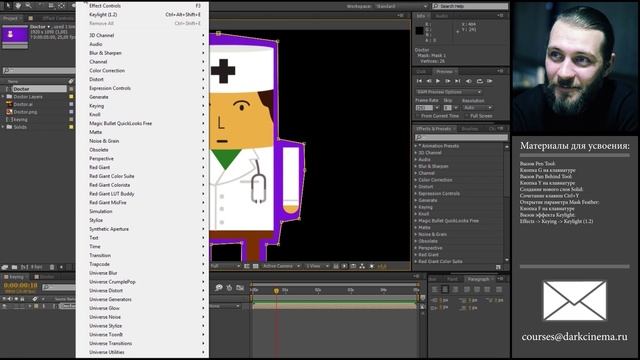Select the Zoom magnifier tool

coord(28,6)
